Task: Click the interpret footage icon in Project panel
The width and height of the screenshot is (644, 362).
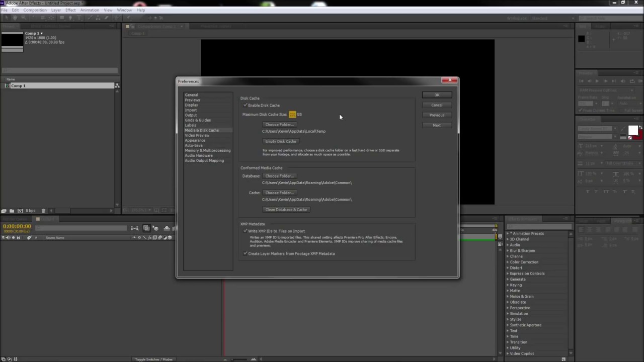Action: point(4,211)
